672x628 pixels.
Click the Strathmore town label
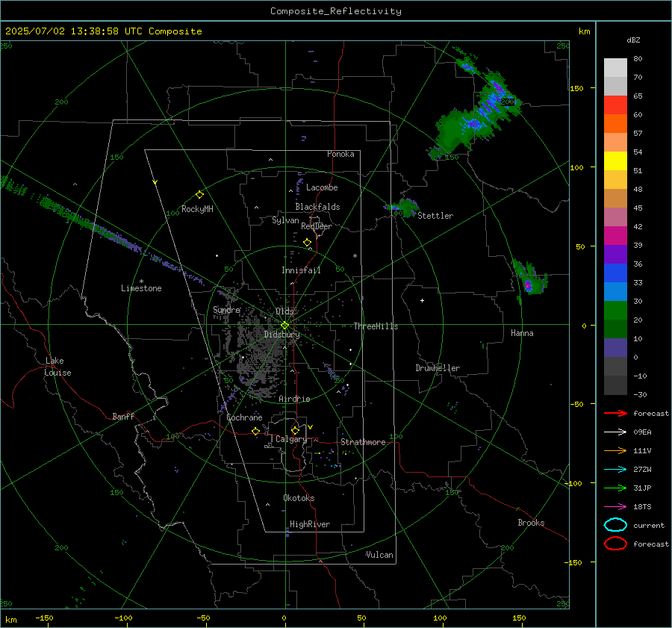click(363, 442)
